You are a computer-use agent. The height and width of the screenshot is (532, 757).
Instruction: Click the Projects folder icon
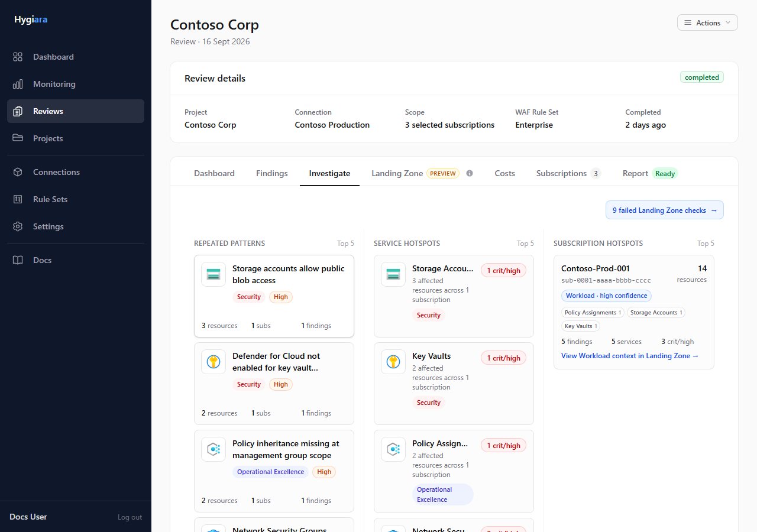[18, 138]
